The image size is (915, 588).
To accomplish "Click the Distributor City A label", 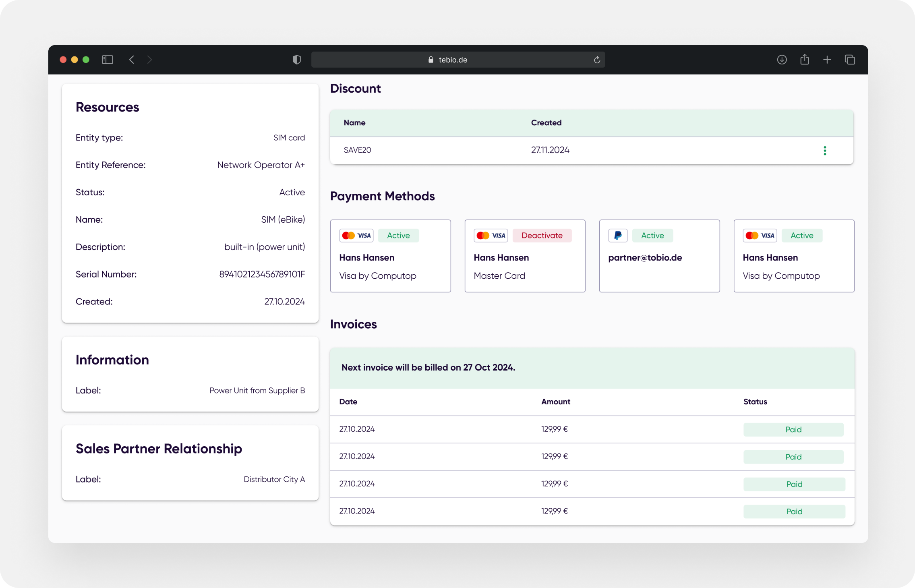I will (x=274, y=479).
